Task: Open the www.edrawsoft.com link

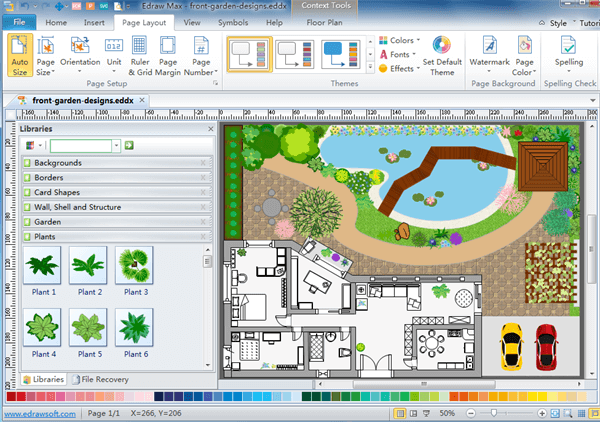Action: [40, 413]
